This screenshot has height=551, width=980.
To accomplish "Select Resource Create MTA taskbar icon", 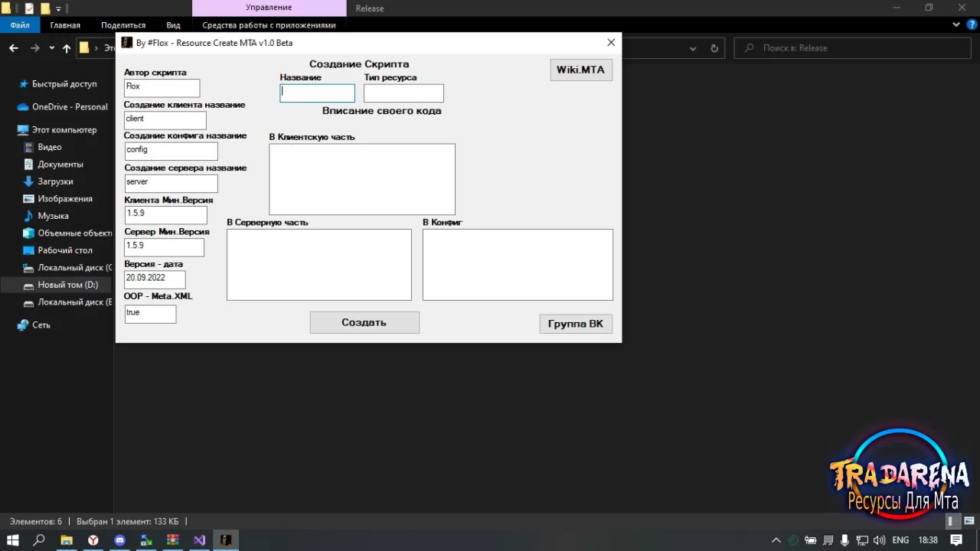I will click(226, 540).
